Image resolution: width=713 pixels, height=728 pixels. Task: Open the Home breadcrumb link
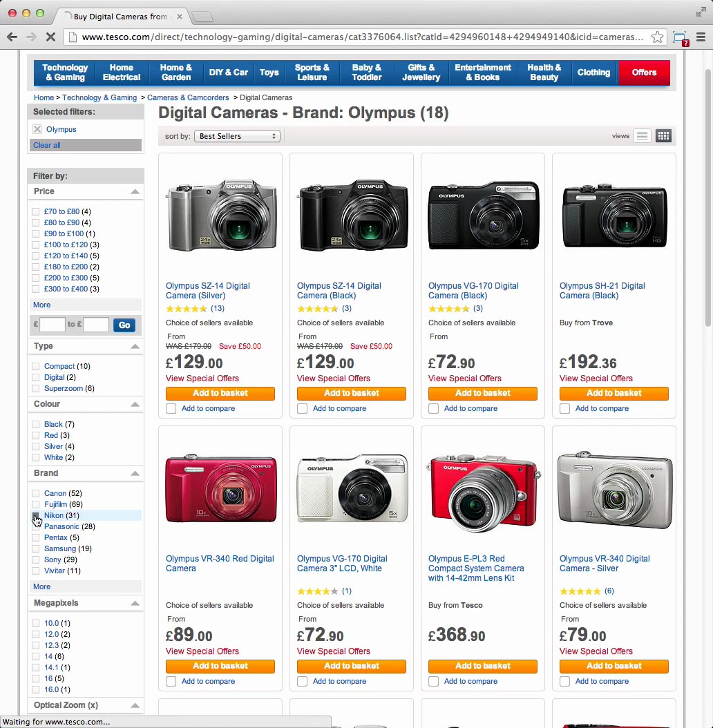pyautogui.click(x=44, y=97)
